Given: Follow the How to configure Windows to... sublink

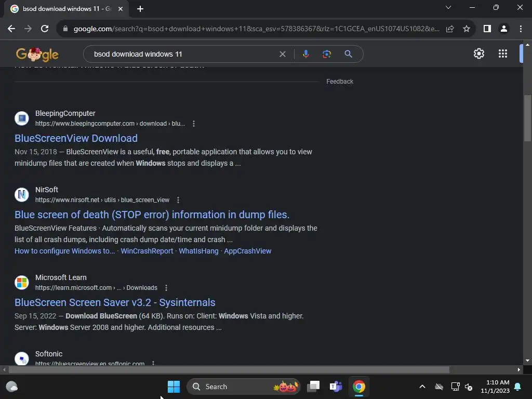Looking at the screenshot, I should point(65,251).
